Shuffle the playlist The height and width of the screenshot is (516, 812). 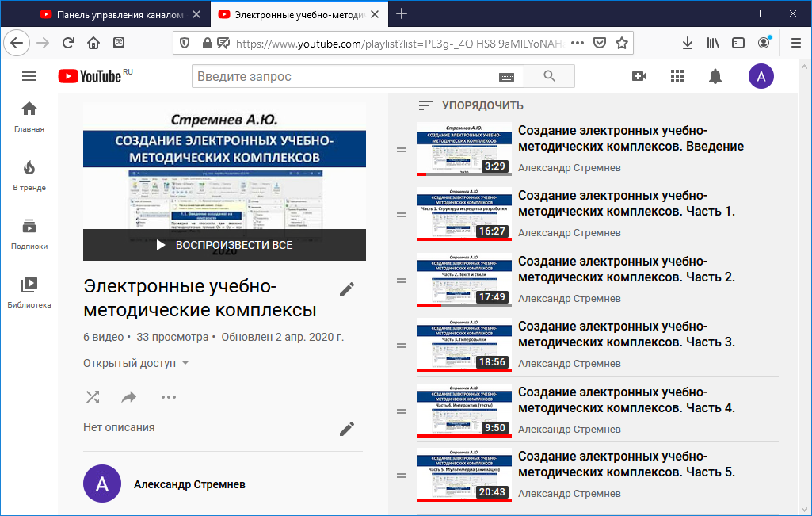pos(93,397)
